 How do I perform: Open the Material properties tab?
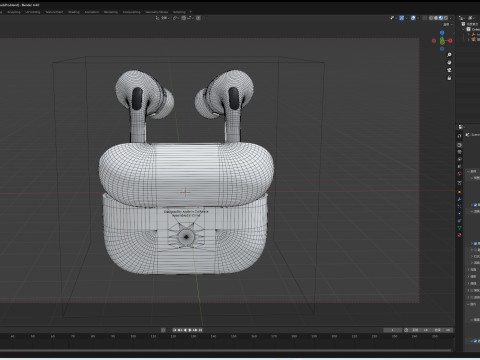click(x=459, y=235)
